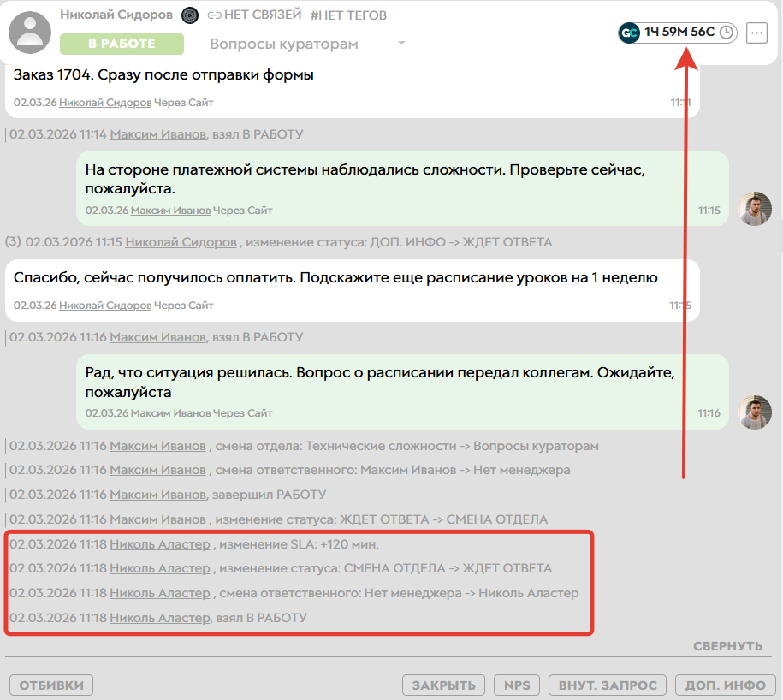Expand the (3) collapsed events counter

tap(13, 242)
